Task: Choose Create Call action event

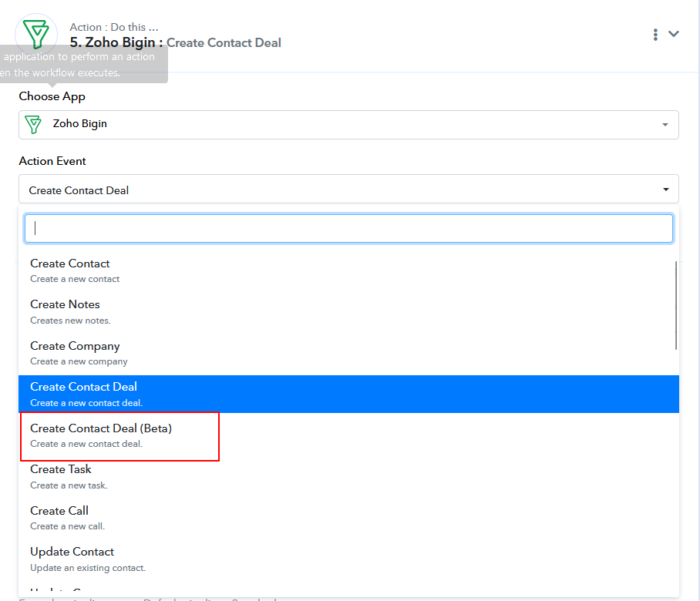Action: click(x=59, y=517)
